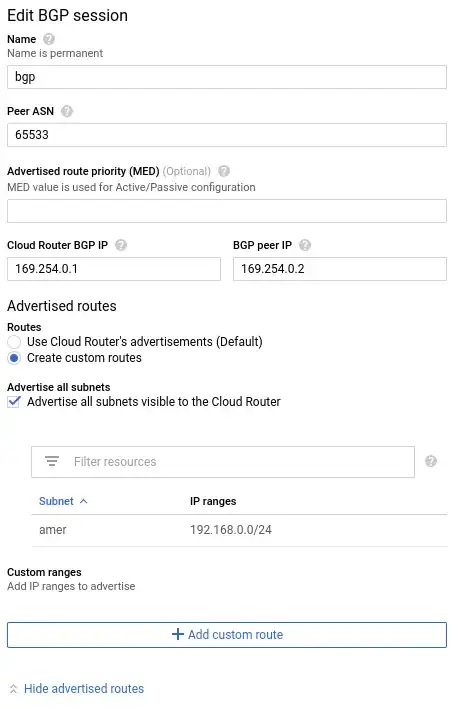The image size is (466, 709).
Task: Click the Name input field containing bgp
Action: point(227,77)
